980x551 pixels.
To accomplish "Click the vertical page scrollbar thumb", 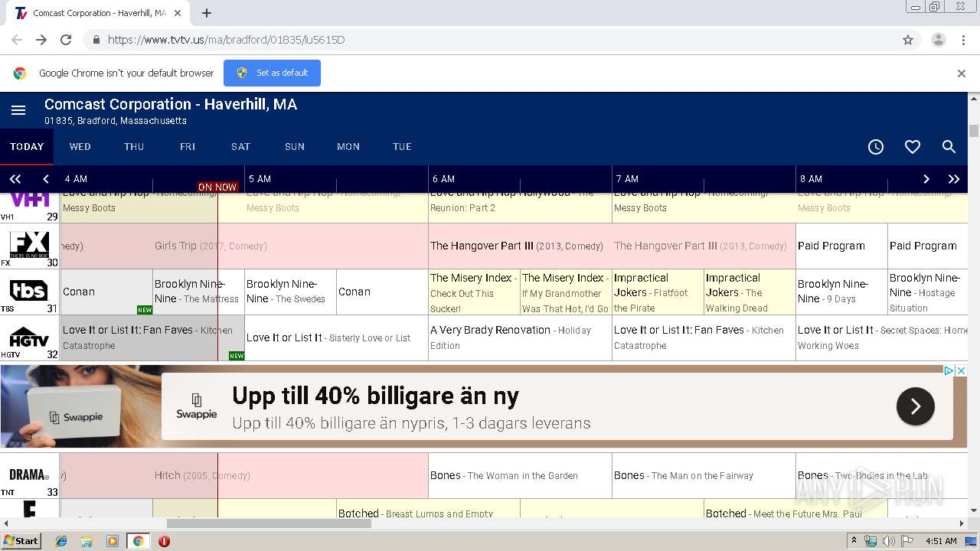I will pyautogui.click(x=974, y=131).
